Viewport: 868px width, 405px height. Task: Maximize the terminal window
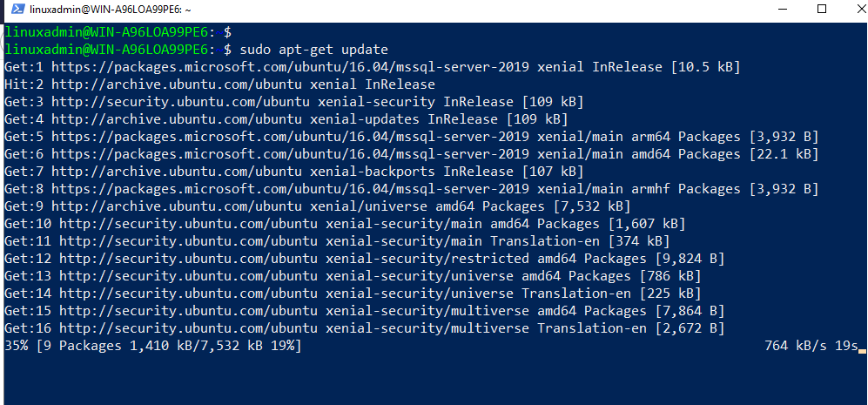pyautogui.click(x=821, y=9)
